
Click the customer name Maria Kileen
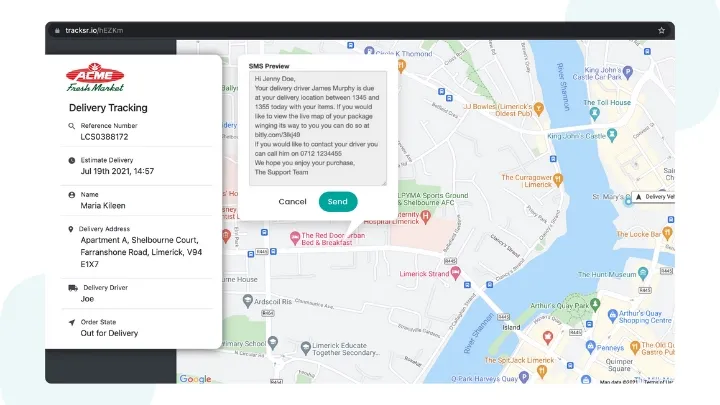(x=103, y=206)
